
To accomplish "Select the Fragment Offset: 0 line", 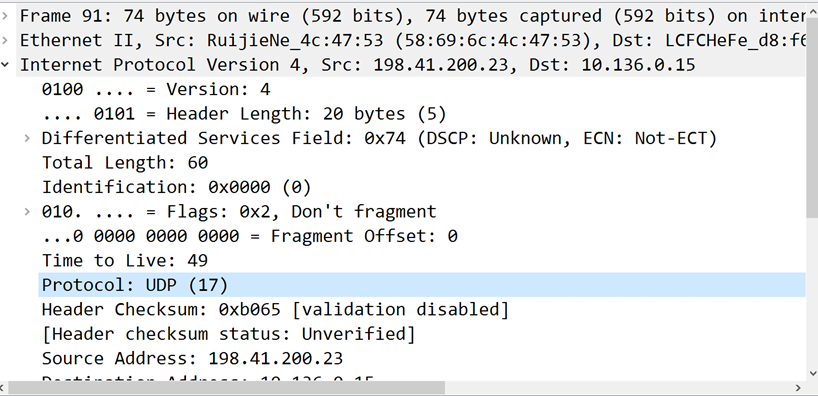I will (x=249, y=236).
